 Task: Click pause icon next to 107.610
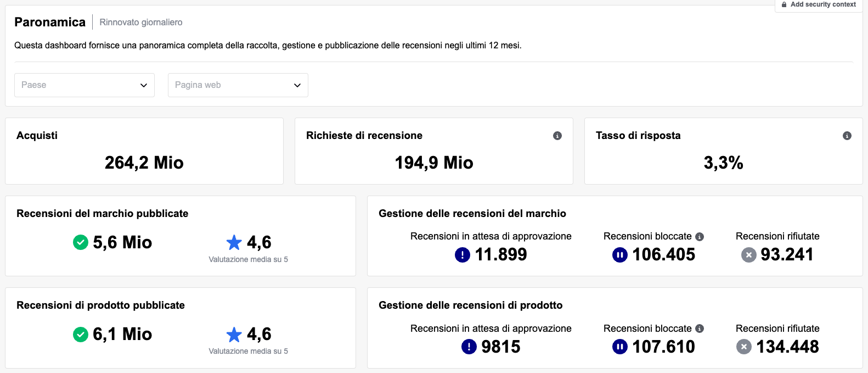(x=620, y=347)
